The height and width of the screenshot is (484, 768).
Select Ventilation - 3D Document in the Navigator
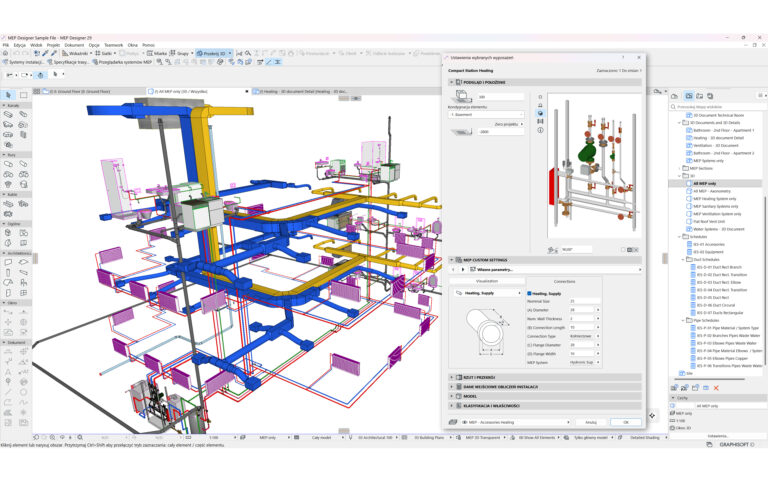coord(716,145)
